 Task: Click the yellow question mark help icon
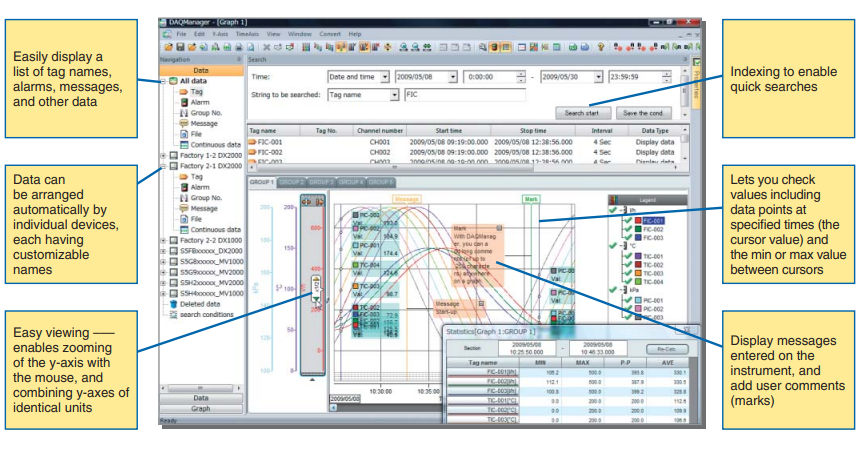tap(601, 48)
